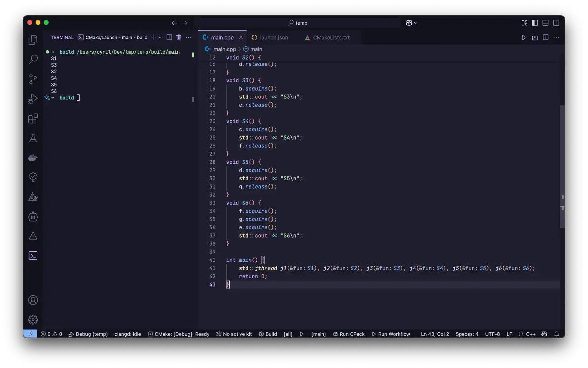Kill terminal with the trash icon
588x368 pixels.
tap(179, 37)
